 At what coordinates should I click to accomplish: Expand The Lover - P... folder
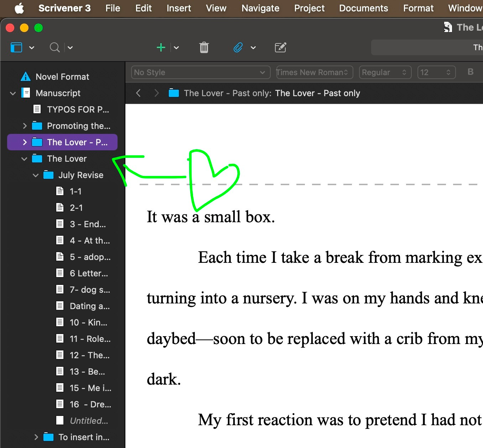(x=24, y=142)
